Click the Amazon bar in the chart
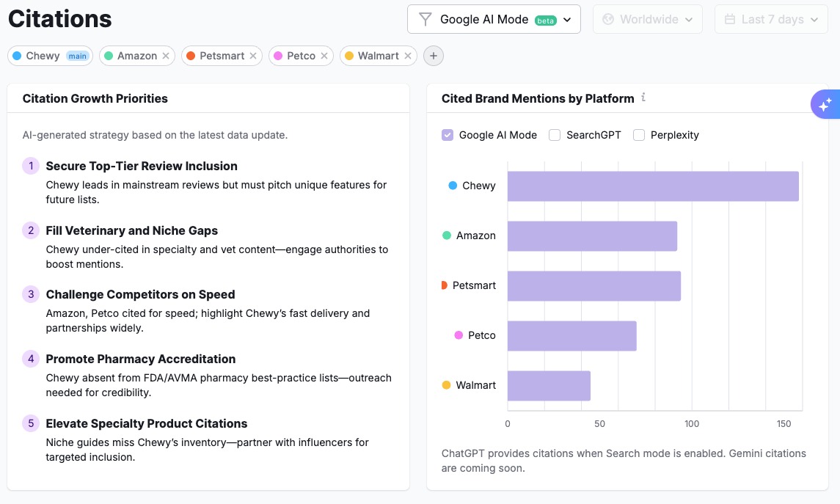The image size is (840, 504). (x=593, y=235)
